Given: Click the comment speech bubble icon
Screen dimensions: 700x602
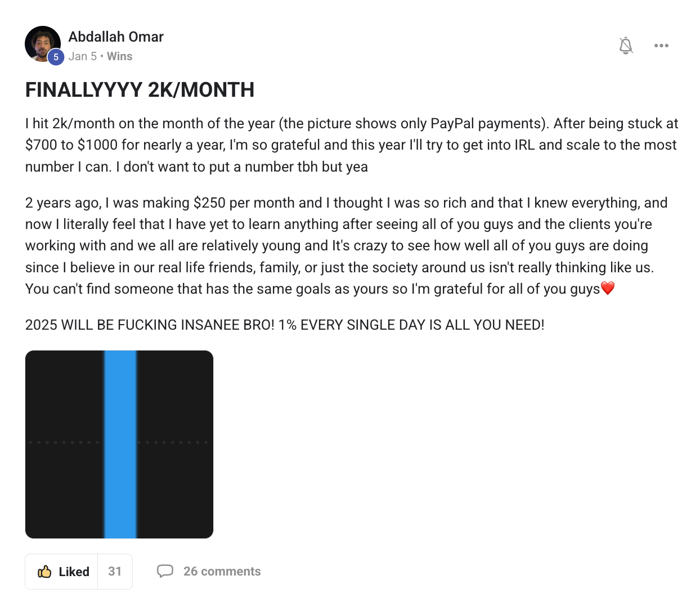Looking at the screenshot, I should point(165,572).
